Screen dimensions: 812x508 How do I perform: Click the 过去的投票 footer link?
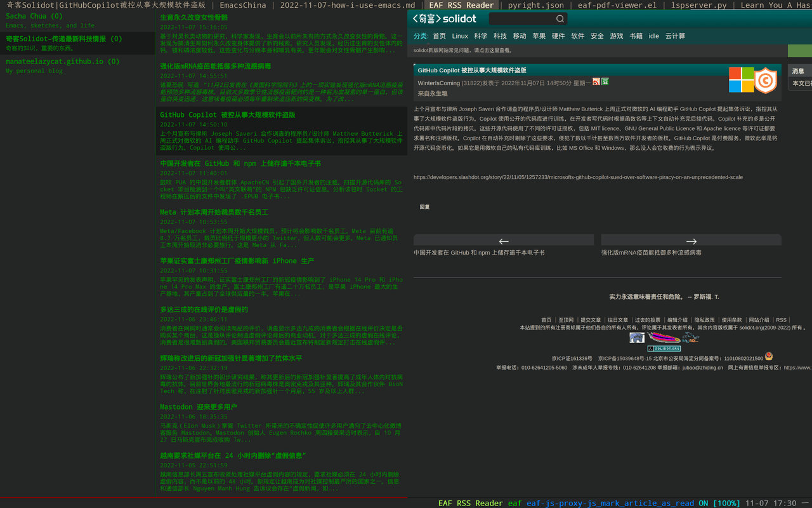click(x=647, y=320)
